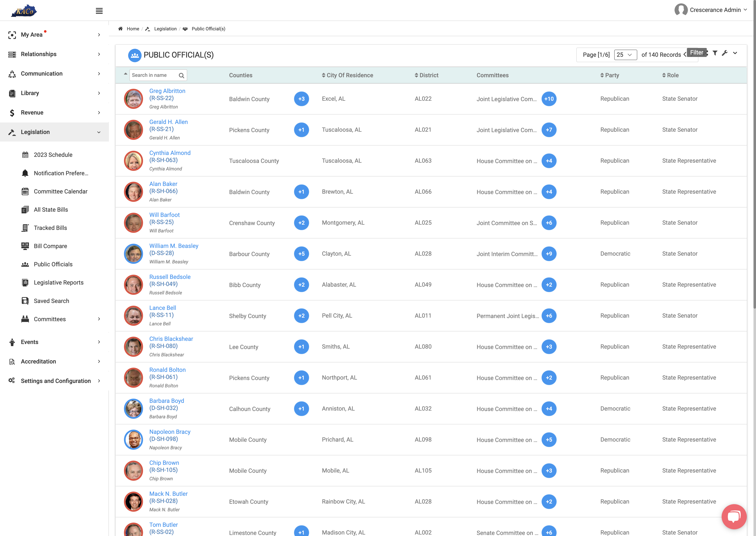
Task: Expand the Cresceránce Admin user menu
Action: (x=711, y=10)
